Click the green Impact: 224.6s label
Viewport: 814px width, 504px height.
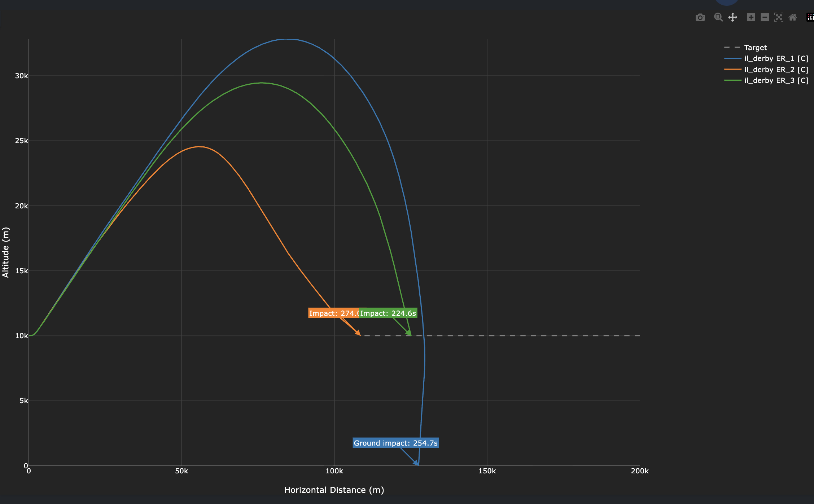[x=388, y=313]
